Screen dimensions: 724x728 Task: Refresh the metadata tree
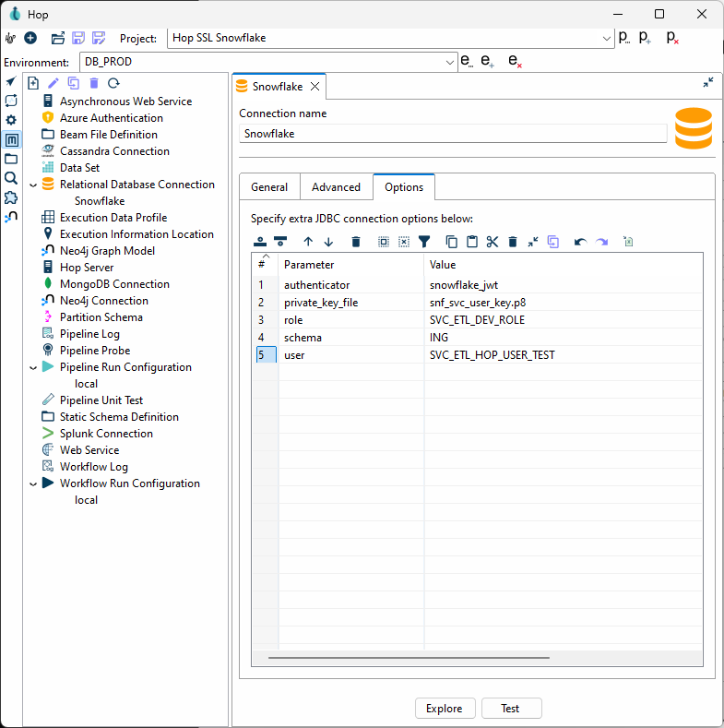click(x=113, y=83)
